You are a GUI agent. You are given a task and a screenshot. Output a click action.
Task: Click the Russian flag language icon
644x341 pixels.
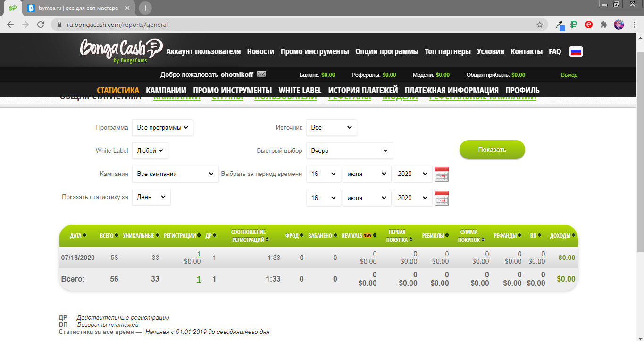coord(576,52)
